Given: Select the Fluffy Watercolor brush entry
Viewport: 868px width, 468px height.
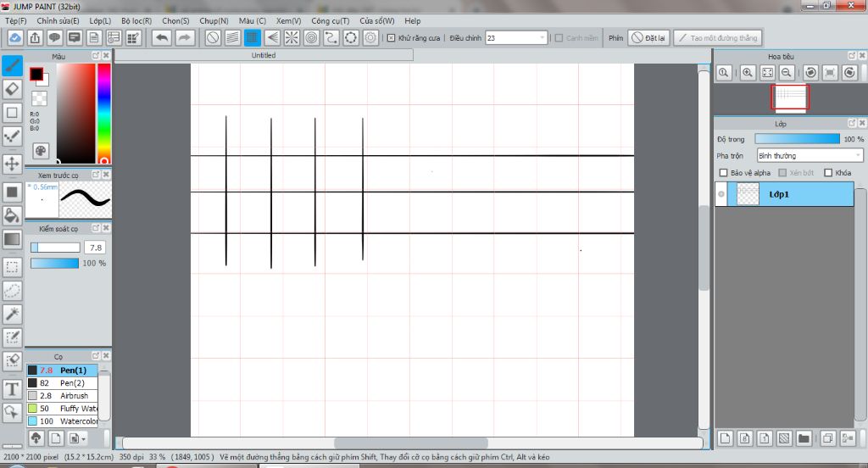Looking at the screenshot, I should click(63, 408).
